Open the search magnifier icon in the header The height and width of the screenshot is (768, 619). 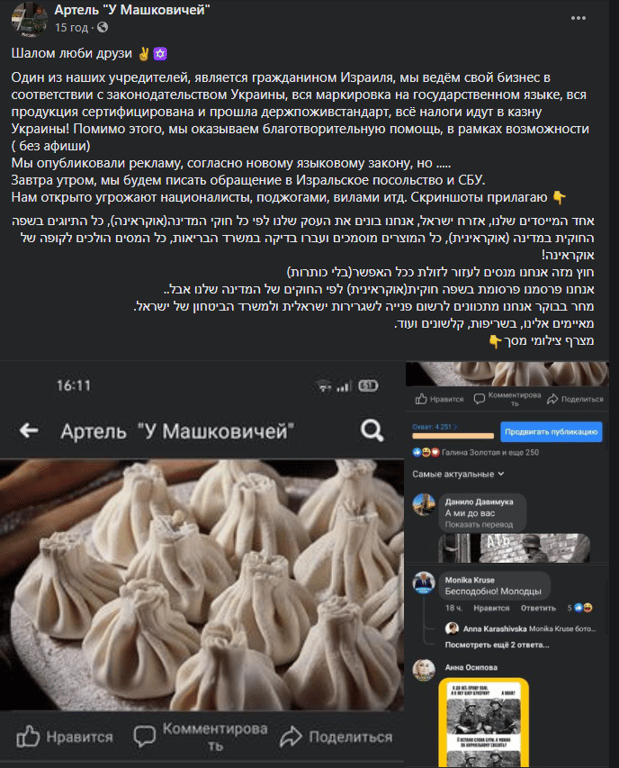coord(372,431)
